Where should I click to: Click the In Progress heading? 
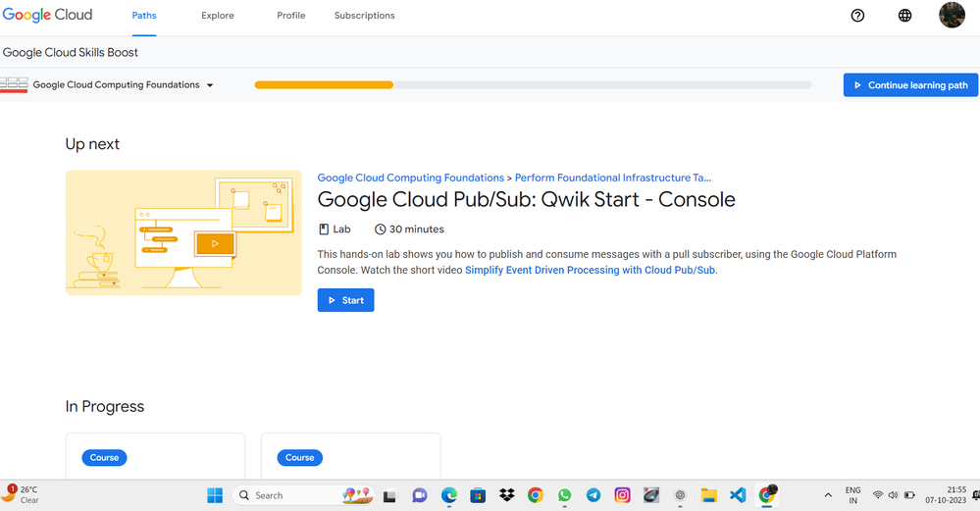coord(105,407)
